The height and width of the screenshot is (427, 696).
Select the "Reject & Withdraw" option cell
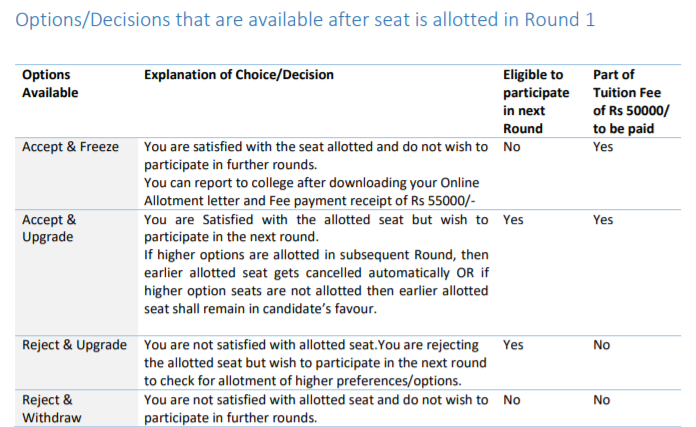52,409
